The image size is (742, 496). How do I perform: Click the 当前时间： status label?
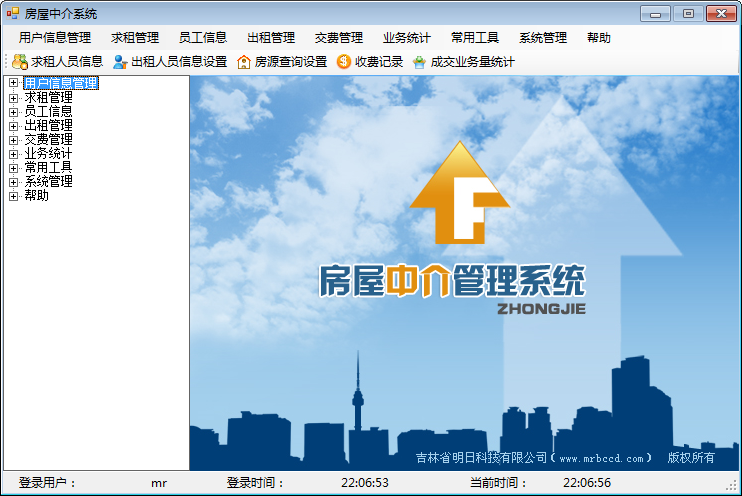click(498, 483)
